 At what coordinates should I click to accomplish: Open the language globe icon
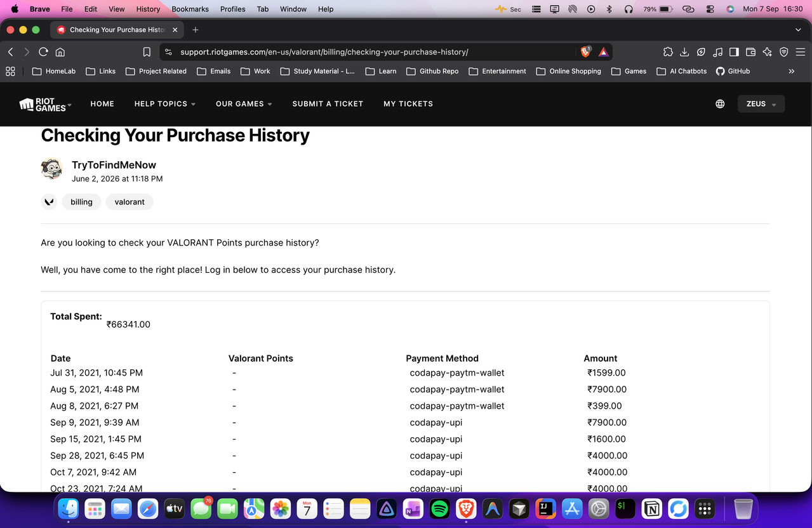click(720, 103)
